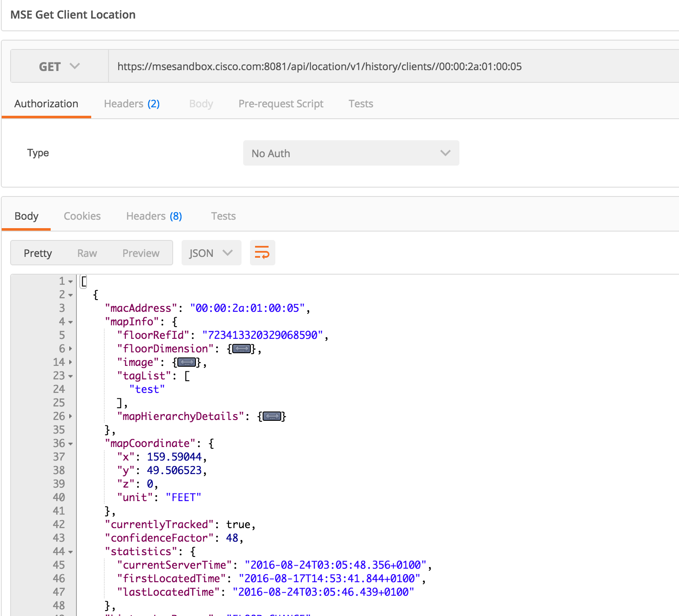Collapse the array at line 1
The width and height of the screenshot is (679, 616).
tap(71, 281)
